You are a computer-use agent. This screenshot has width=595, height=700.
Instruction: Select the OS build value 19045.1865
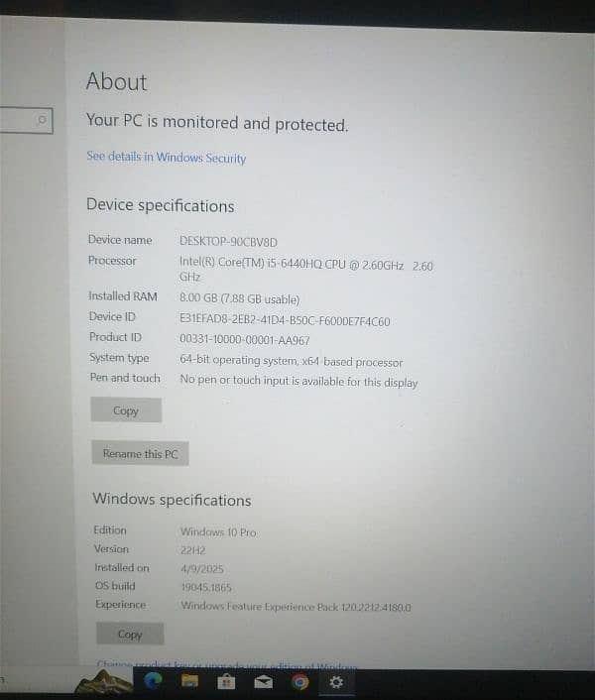pos(206,587)
